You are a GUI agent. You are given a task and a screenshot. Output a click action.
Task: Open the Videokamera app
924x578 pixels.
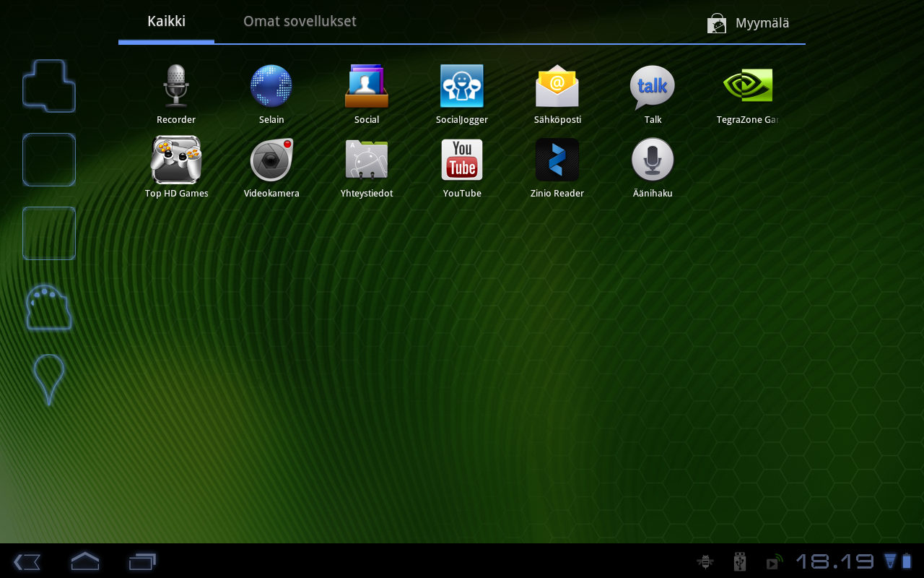tap(271, 168)
